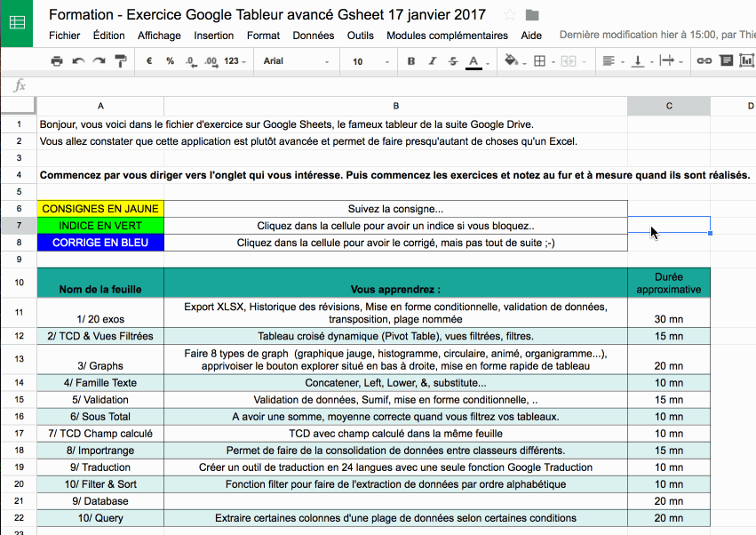This screenshot has height=535, width=756.
Task: Toggle italic formatting
Action: (x=432, y=61)
